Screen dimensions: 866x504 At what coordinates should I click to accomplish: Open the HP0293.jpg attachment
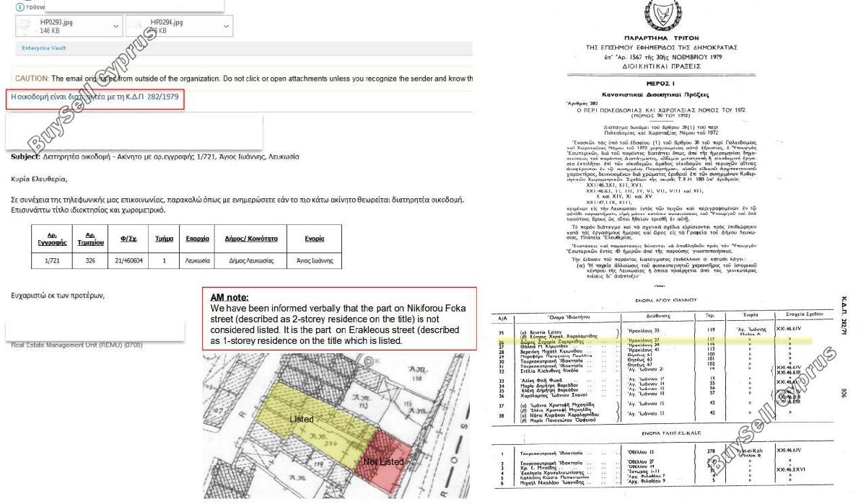[x=69, y=27]
